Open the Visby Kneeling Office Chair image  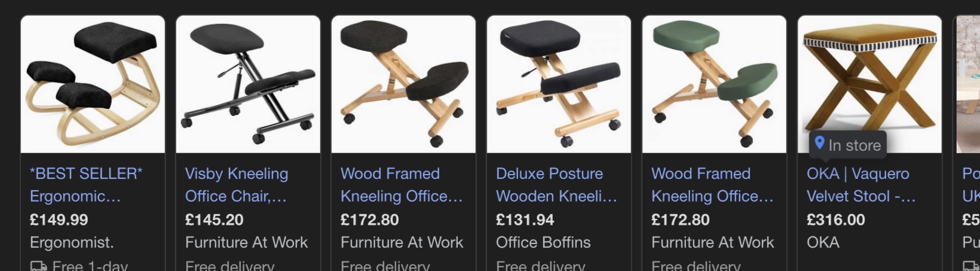248,84
